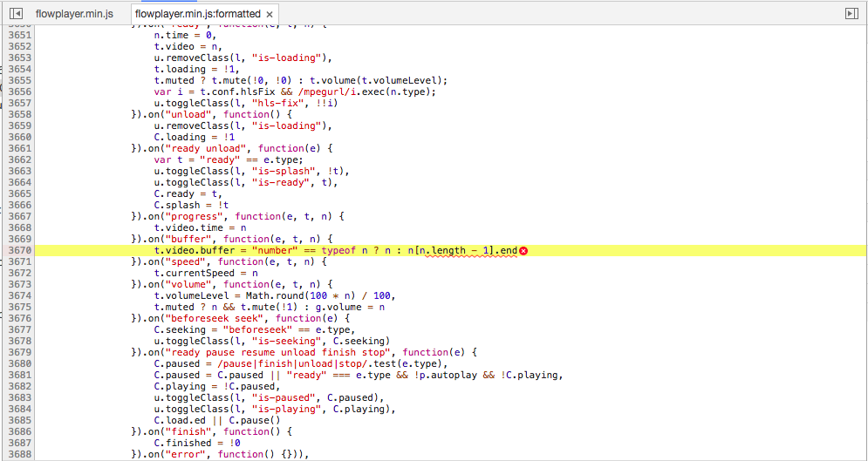The height and width of the screenshot is (461, 868).
Task: Click line number 3667 in the gutter
Action: click(x=20, y=216)
